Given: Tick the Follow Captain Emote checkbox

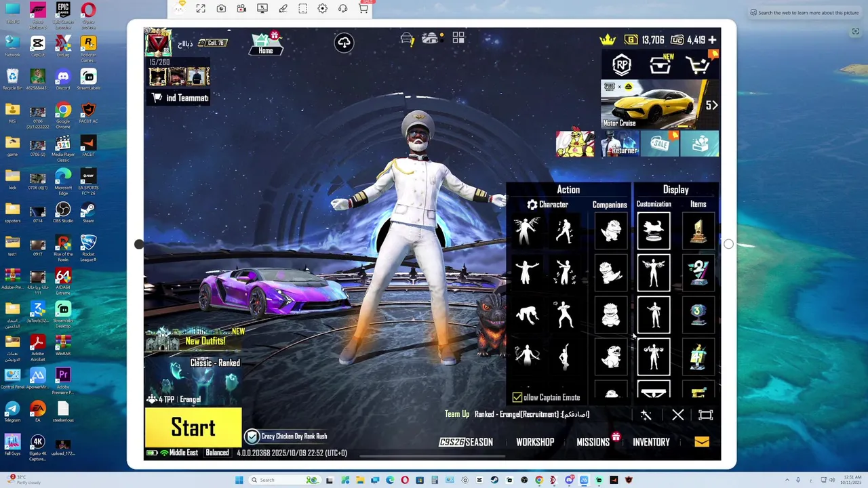Looking at the screenshot, I should [x=517, y=397].
